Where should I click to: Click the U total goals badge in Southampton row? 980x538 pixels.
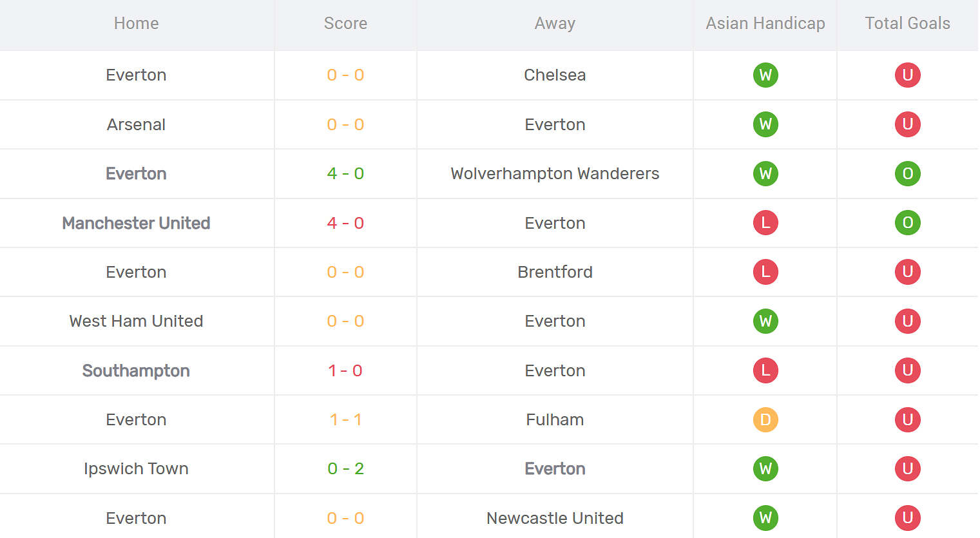click(907, 370)
